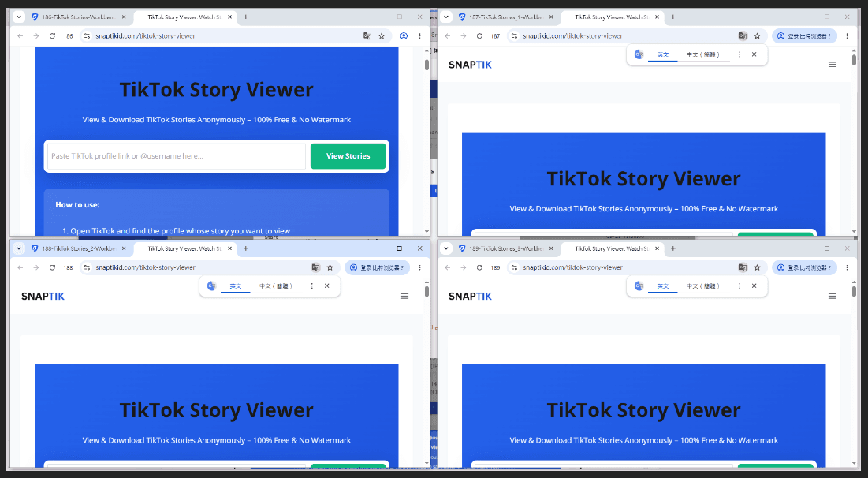Select Chinese tab in window 188 translate popup
868x478 pixels.
click(276, 286)
